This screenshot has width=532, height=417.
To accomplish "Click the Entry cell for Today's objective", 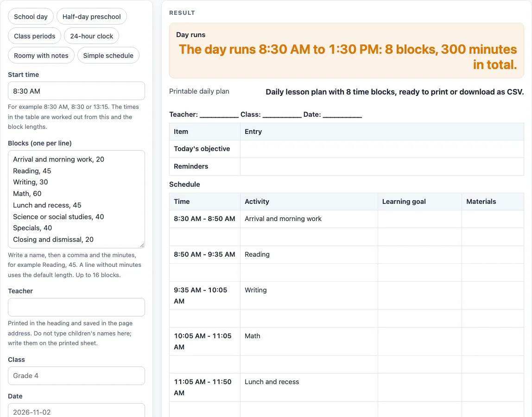I will click(382, 149).
